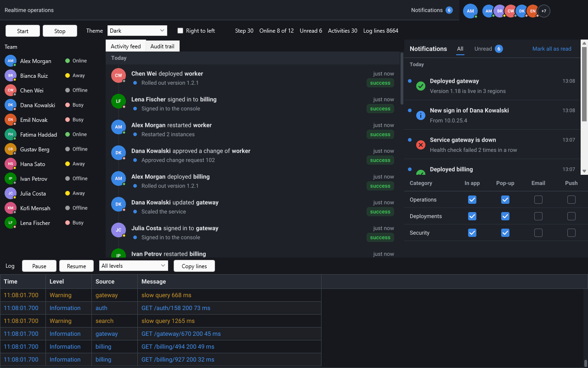Click the Mark all as read link
The width and height of the screenshot is (588, 368).
(x=552, y=49)
